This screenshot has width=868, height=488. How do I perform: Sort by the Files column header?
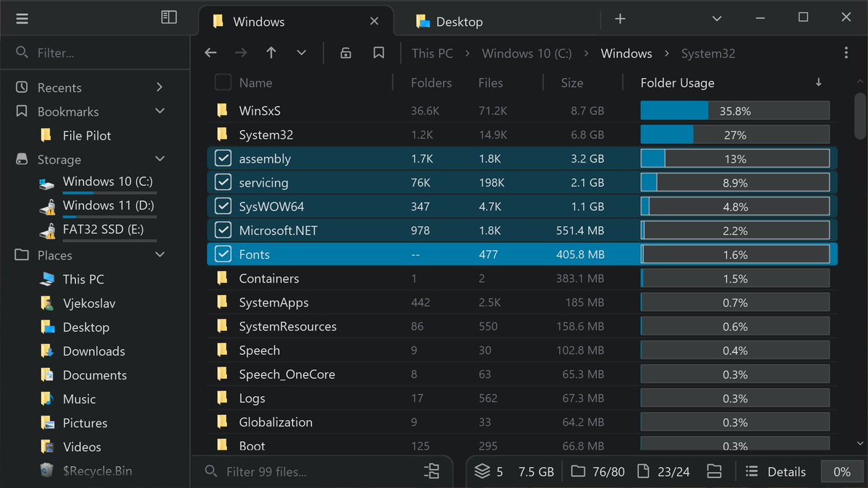point(490,82)
